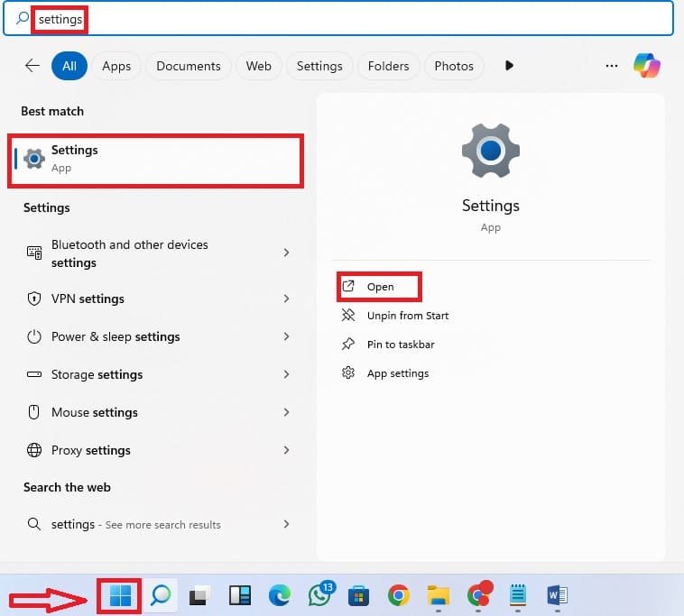
Task: Switch to the Folders filter tab
Action: pyautogui.click(x=388, y=66)
